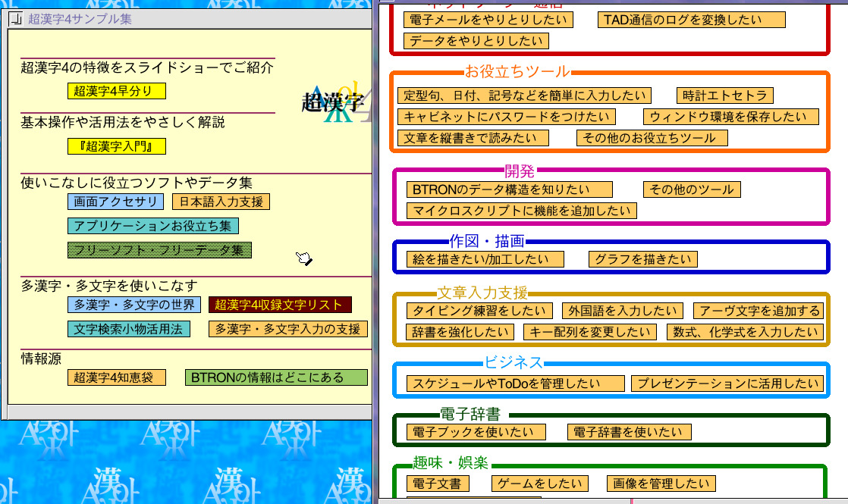Open 日本語入力支援
Image resolution: width=848 pixels, height=504 pixels.
tap(221, 202)
